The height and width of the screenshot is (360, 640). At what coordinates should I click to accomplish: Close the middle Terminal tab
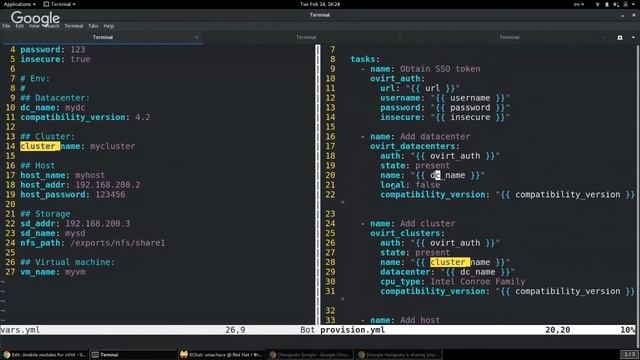[400, 37]
